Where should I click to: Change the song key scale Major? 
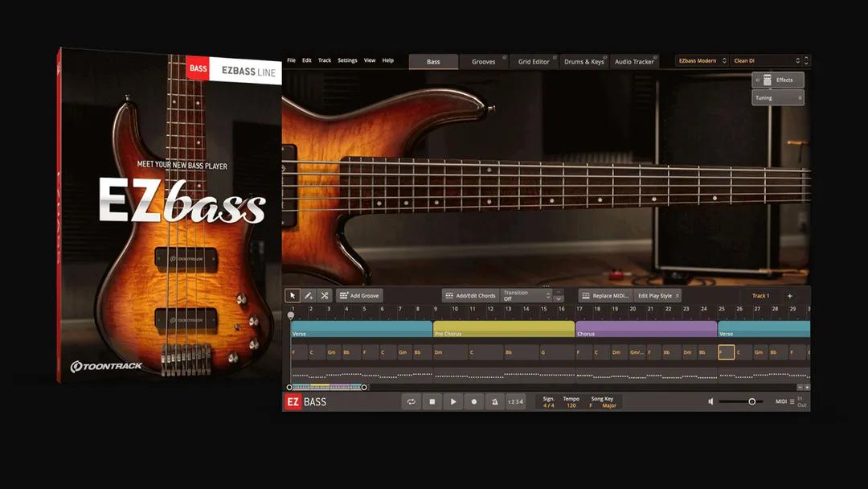click(x=609, y=405)
